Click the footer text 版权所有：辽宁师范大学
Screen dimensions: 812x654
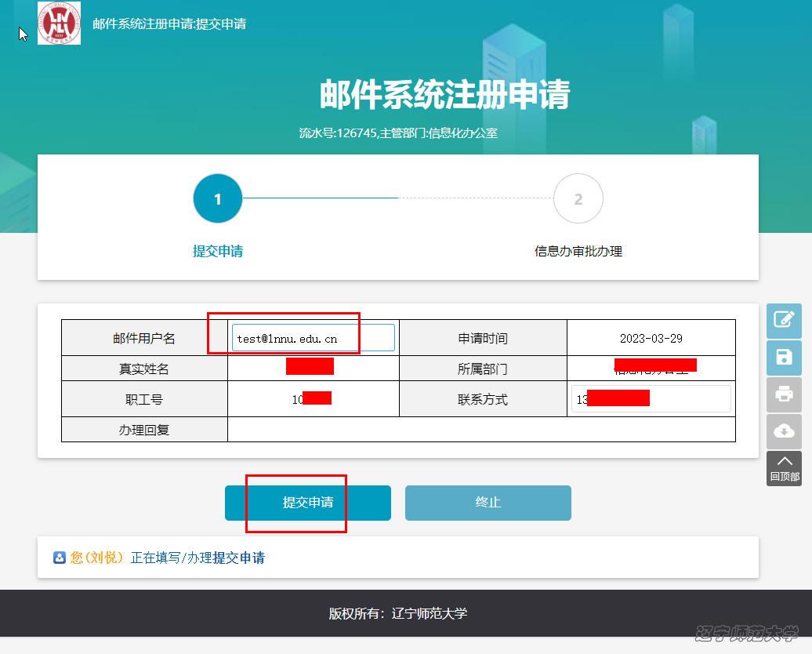[397, 613]
